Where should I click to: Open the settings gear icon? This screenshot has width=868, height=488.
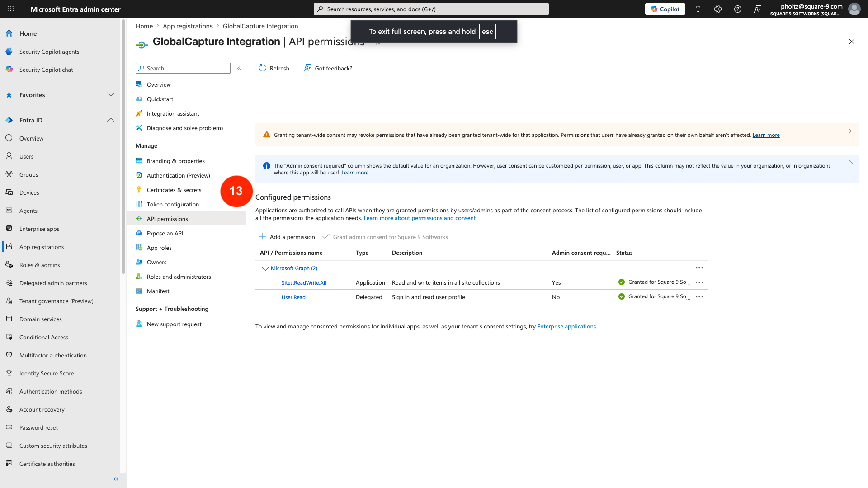tap(718, 9)
